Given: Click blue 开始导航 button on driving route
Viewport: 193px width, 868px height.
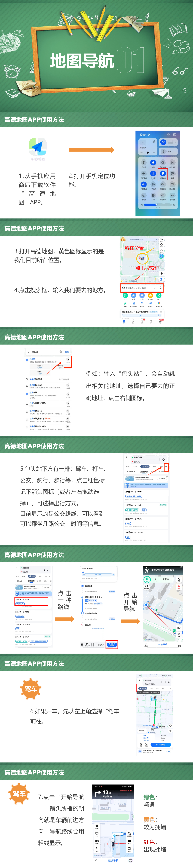Looking at the screenshot, I should [x=161, y=745].
